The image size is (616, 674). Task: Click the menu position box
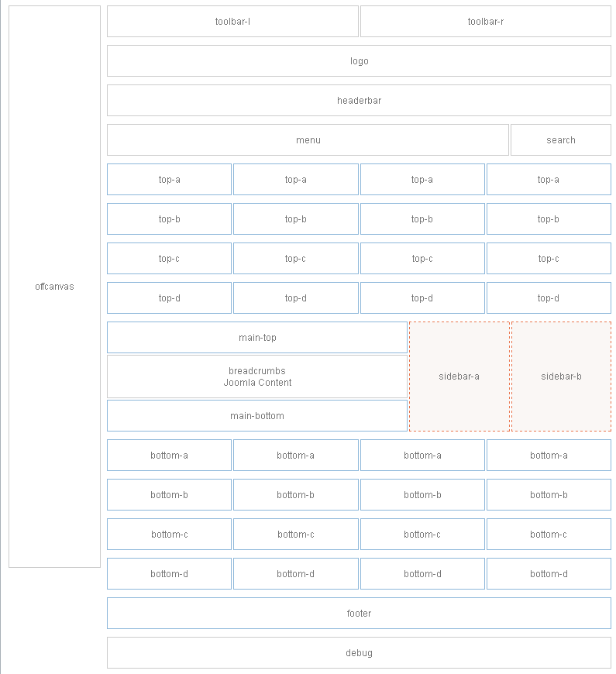308,140
